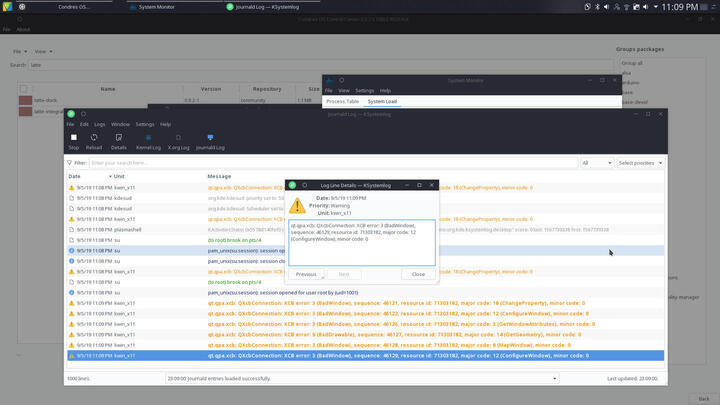Click the Unit column header
Viewport: 720px width, 405px height.
tap(119, 176)
